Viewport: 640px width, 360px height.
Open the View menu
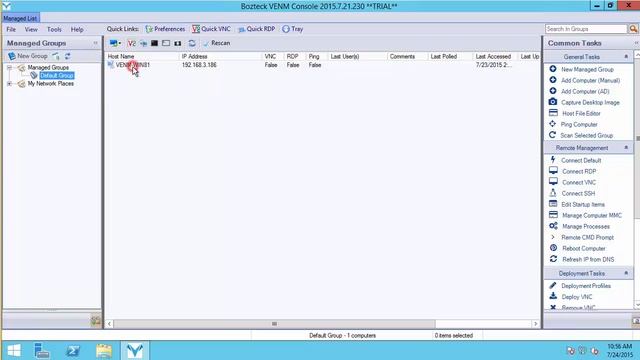(x=31, y=29)
